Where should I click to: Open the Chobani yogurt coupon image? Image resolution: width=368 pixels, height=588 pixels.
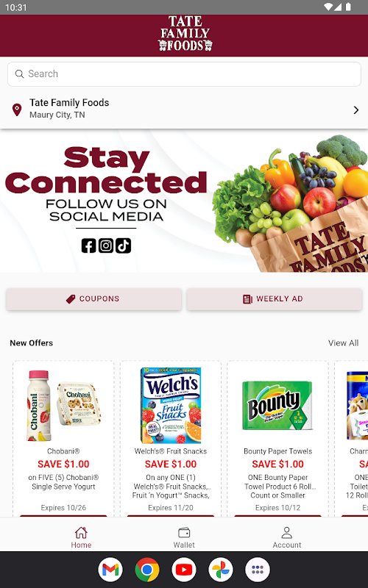coord(63,406)
